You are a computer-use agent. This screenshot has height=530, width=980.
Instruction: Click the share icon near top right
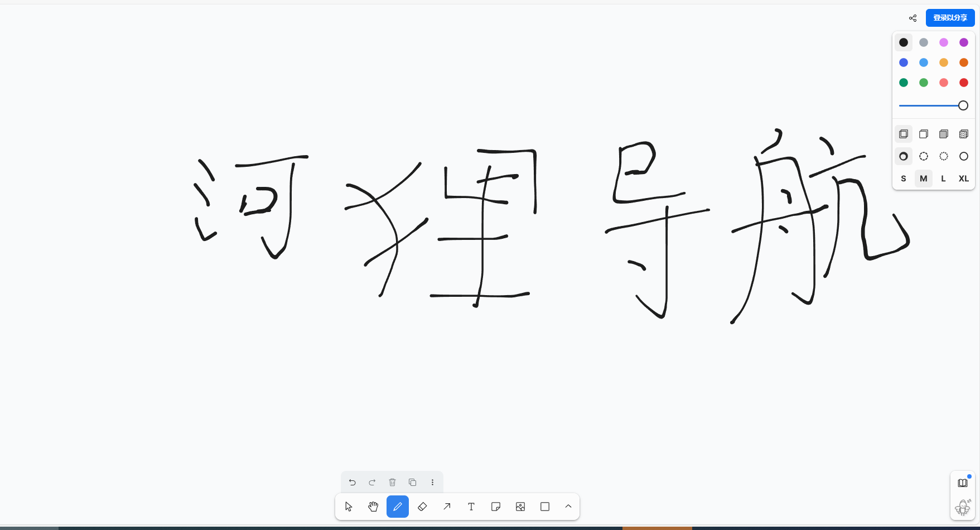tap(913, 18)
